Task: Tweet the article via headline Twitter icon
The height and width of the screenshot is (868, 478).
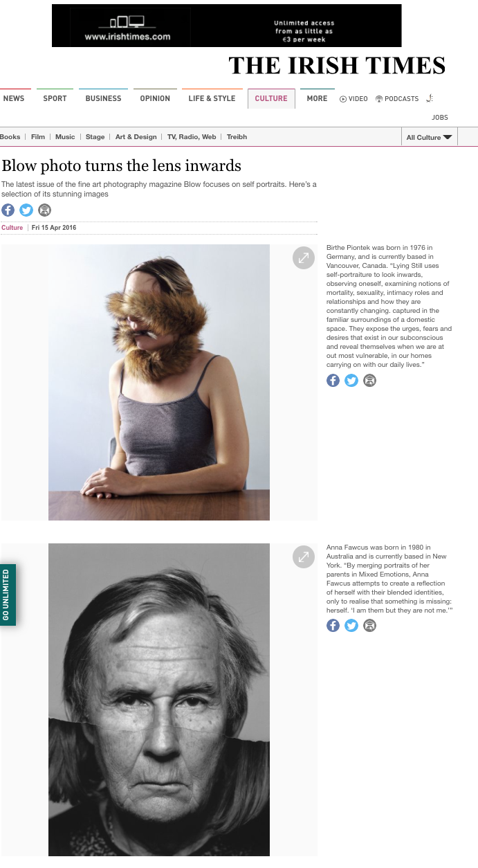Action: click(x=26, y=210)
